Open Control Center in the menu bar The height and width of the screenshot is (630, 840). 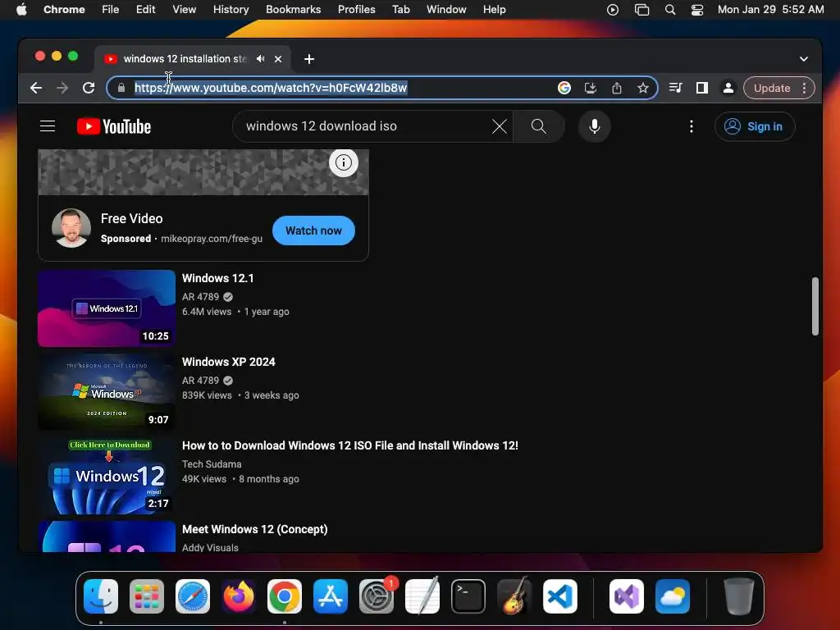tap(697, 10)
